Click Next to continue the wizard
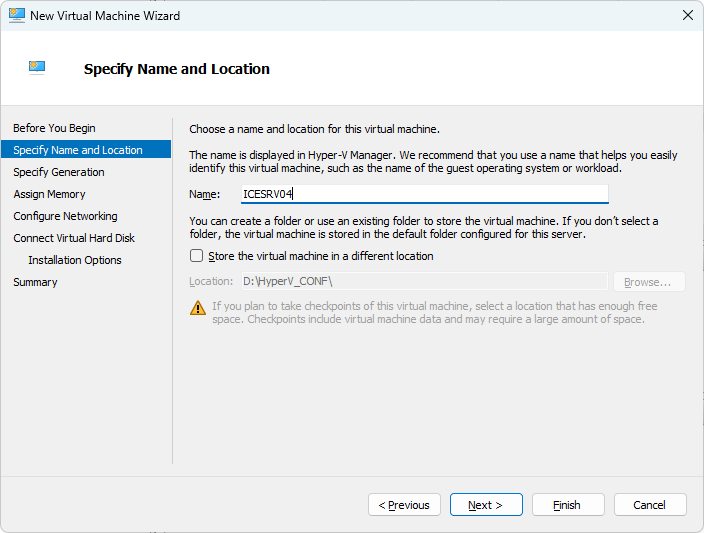Screen dimensions: 704x533 pyautogui.click(x=486, y=505)
